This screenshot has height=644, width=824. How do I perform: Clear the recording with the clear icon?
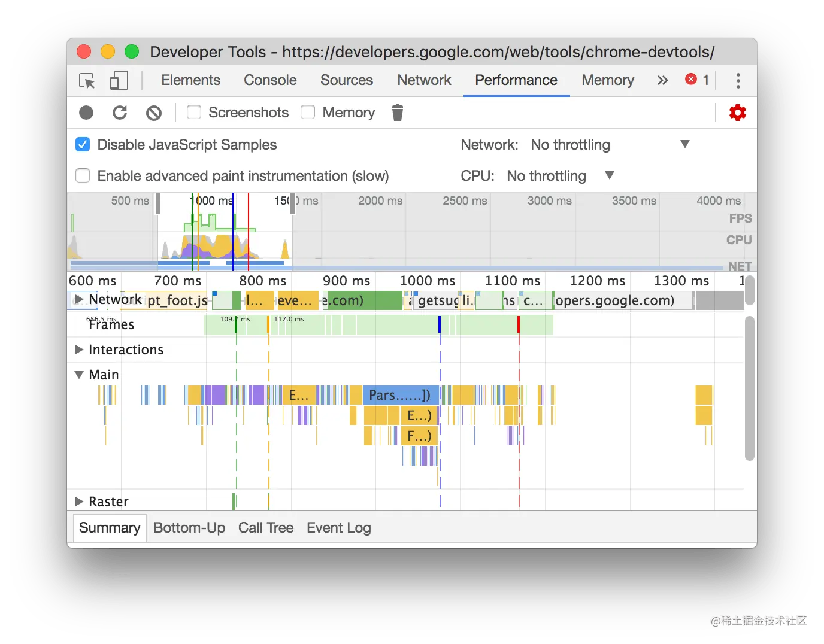pyautogui.click(x=154, y=113)
